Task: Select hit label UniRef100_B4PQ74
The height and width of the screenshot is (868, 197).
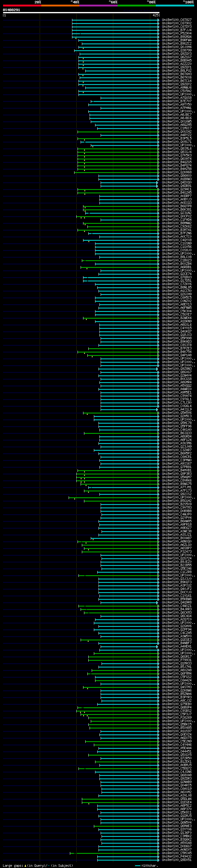Action: coord(176,165)
